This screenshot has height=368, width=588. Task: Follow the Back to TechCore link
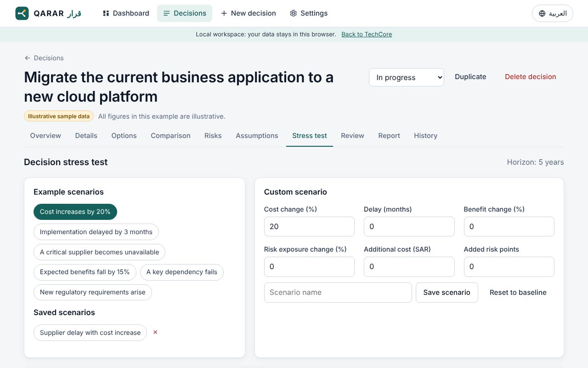tap(367, 34)
